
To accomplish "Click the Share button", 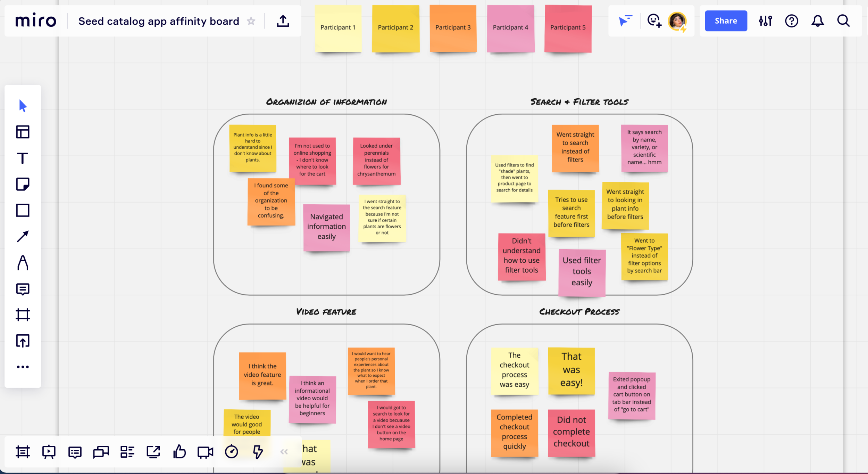I will click(x=726, y=21).
